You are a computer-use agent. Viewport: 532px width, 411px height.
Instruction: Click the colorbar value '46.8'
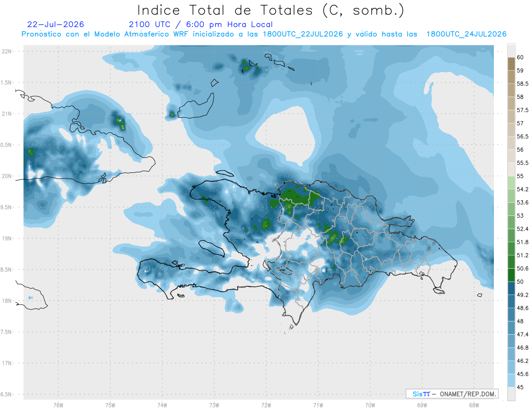[522, 348]
